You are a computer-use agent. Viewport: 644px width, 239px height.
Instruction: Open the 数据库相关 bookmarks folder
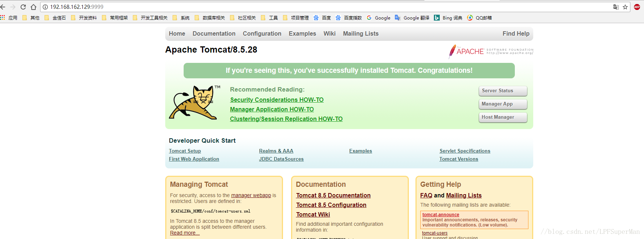point(210,18)
